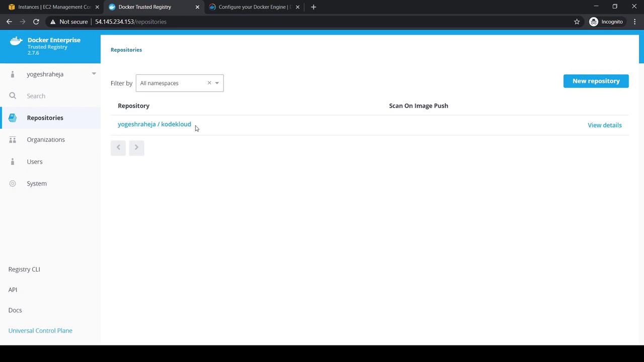644x362 pixels.
Task: Open the Docs link in sidebar
Action: 15,310
